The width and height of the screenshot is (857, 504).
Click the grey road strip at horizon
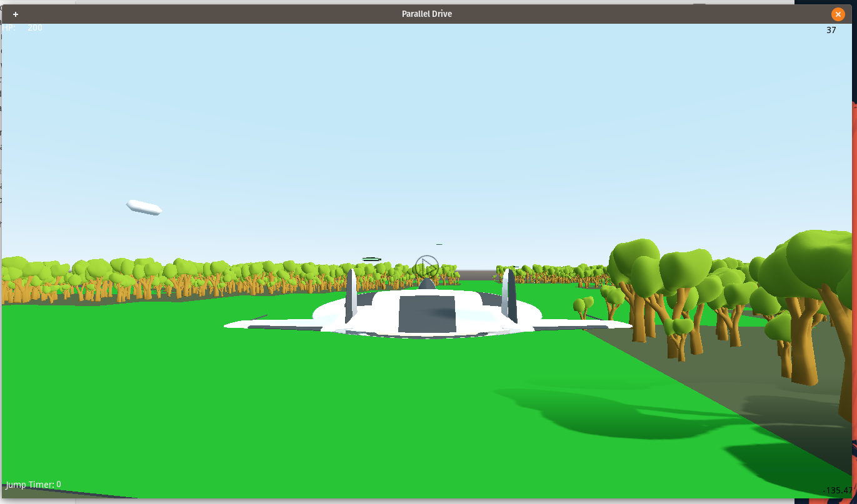point(478,275)
